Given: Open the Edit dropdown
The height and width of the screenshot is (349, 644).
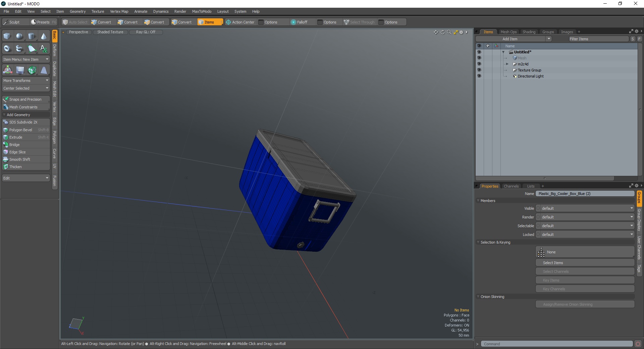Looking at the screenshot, I should point(26,178).
